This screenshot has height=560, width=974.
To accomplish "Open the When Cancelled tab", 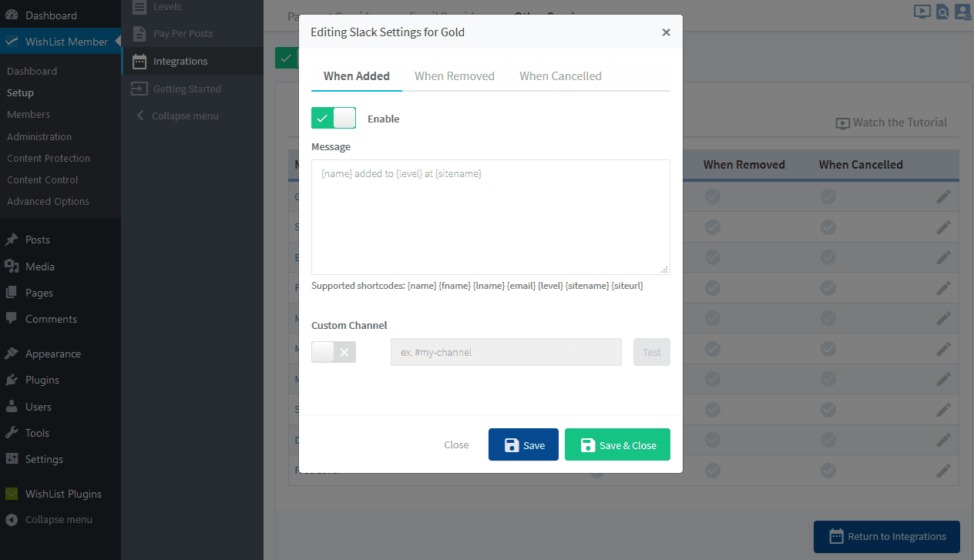I will coord(560,75).
